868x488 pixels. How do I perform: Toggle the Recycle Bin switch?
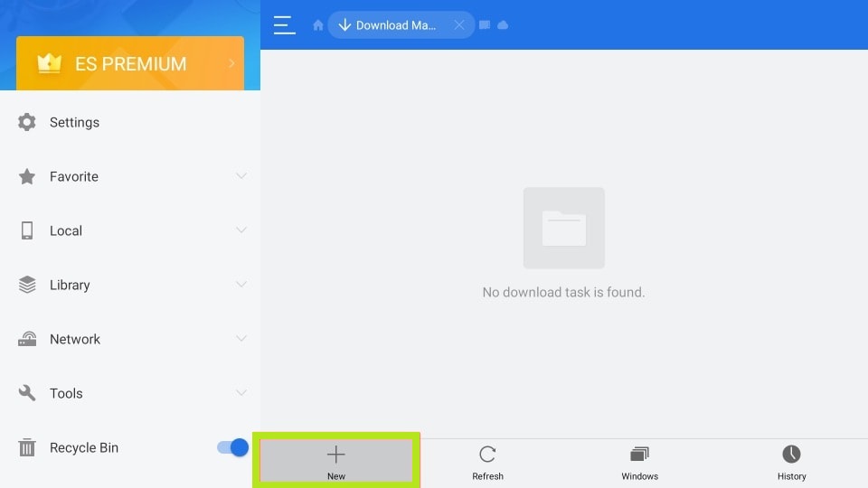tap(232, 447)
